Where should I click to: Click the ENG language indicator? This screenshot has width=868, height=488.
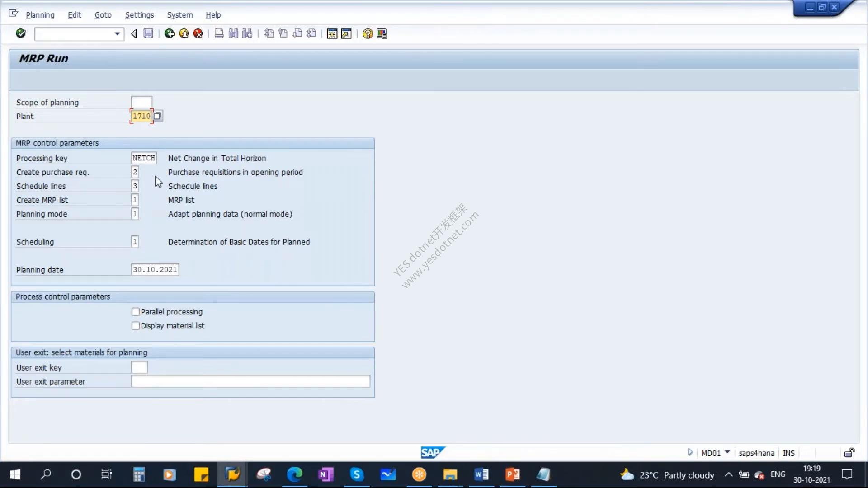coord(778,474)
